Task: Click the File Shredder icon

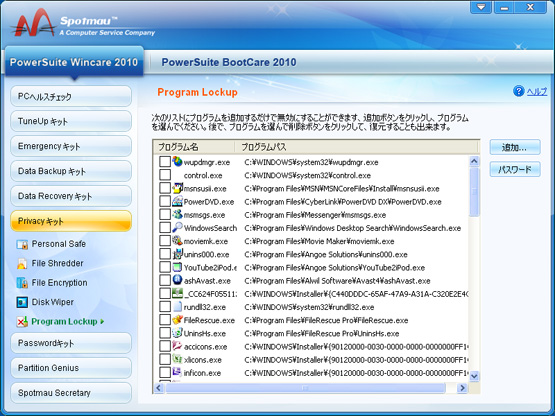Action: tap(22, 264)
